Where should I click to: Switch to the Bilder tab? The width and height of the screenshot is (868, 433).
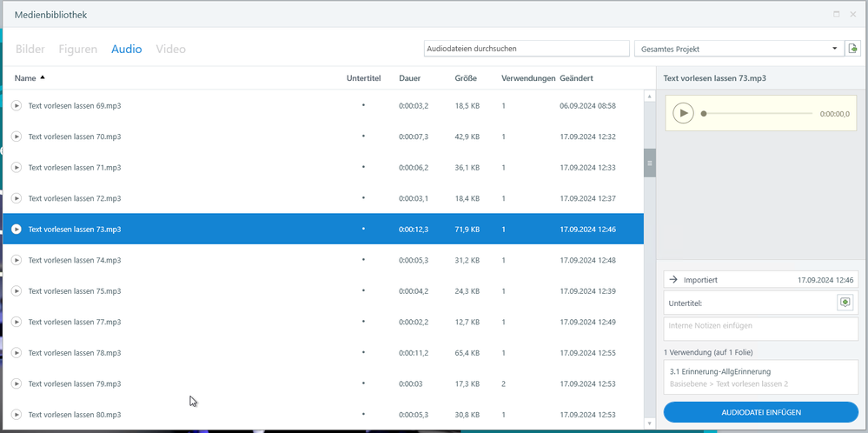pos(30,50)
